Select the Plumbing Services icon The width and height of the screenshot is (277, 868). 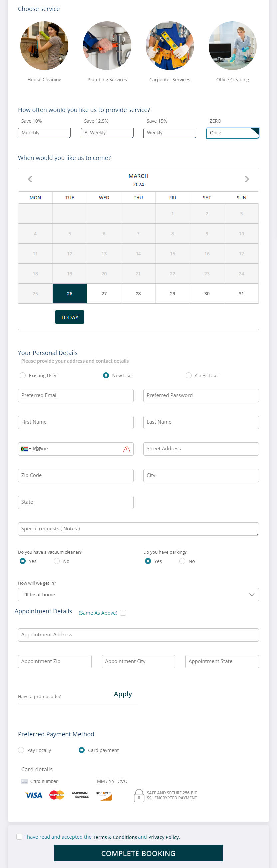click(107, 46)
